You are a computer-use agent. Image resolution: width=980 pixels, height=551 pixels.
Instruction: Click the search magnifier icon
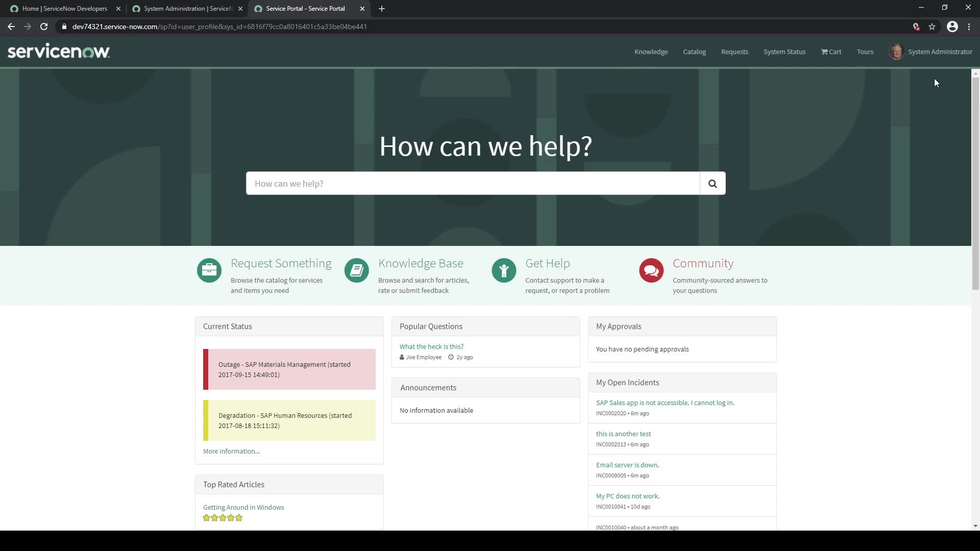pos(713,183)
